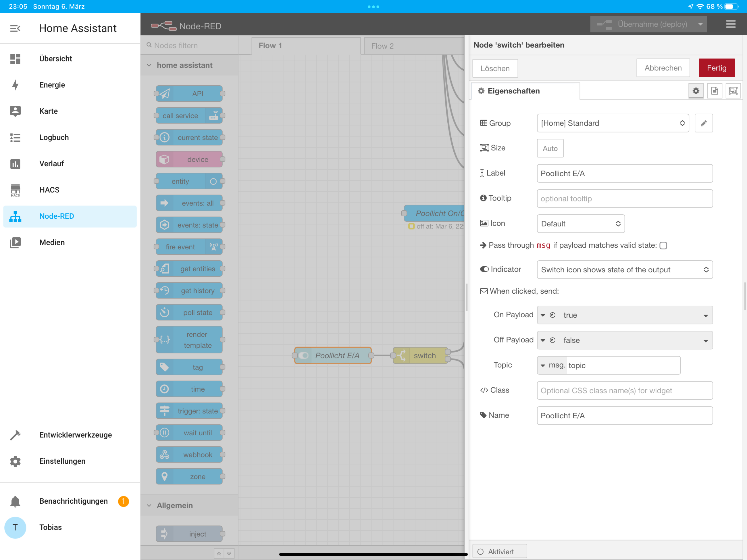The image size is (747, 560).
Task: Show node appearance icon tab
Action: pos(733,91)
